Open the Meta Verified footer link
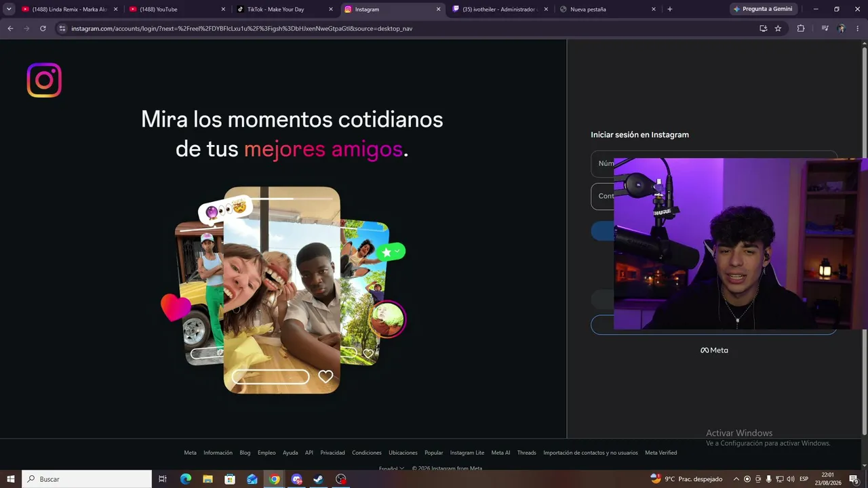The image size is (868, 488). click(661, 453)
